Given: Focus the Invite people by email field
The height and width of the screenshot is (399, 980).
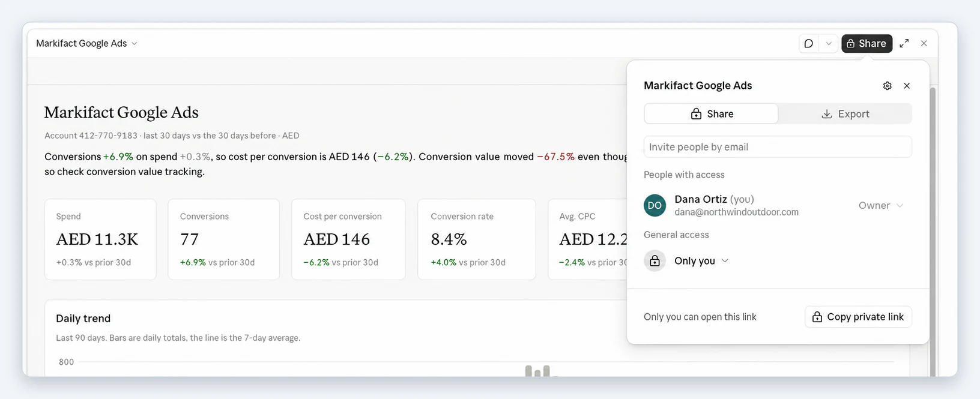Looking at the screenshot, I should click(x=778, y=147).
